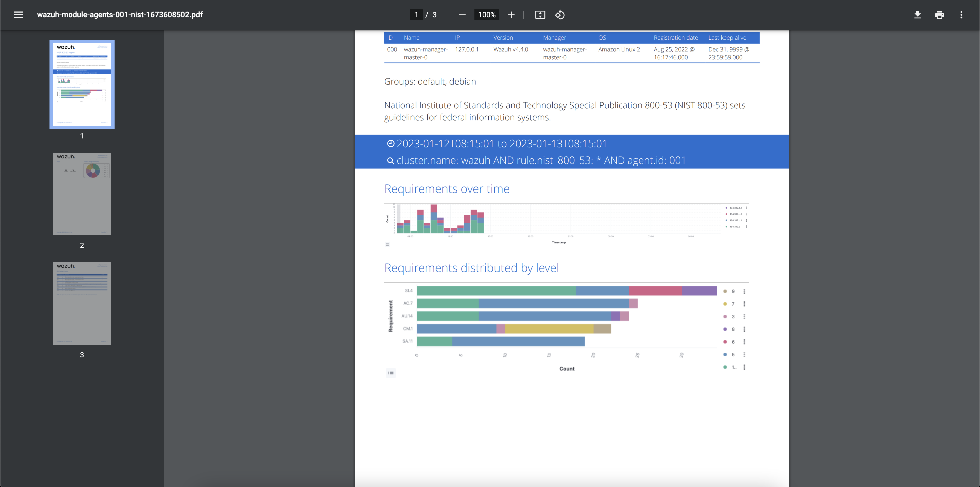Viewport: 980px width, 487px height.
Task: Click the fit to page icon
Action: point(540,15)
